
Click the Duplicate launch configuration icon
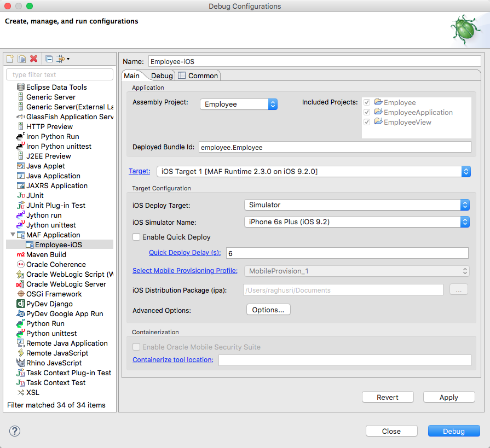(x=21, y=59)
